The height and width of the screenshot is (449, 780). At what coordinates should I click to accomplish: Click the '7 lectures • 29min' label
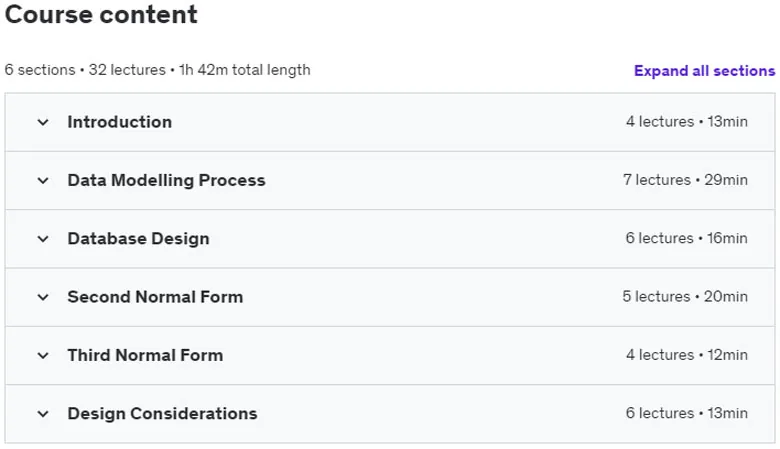685,180
